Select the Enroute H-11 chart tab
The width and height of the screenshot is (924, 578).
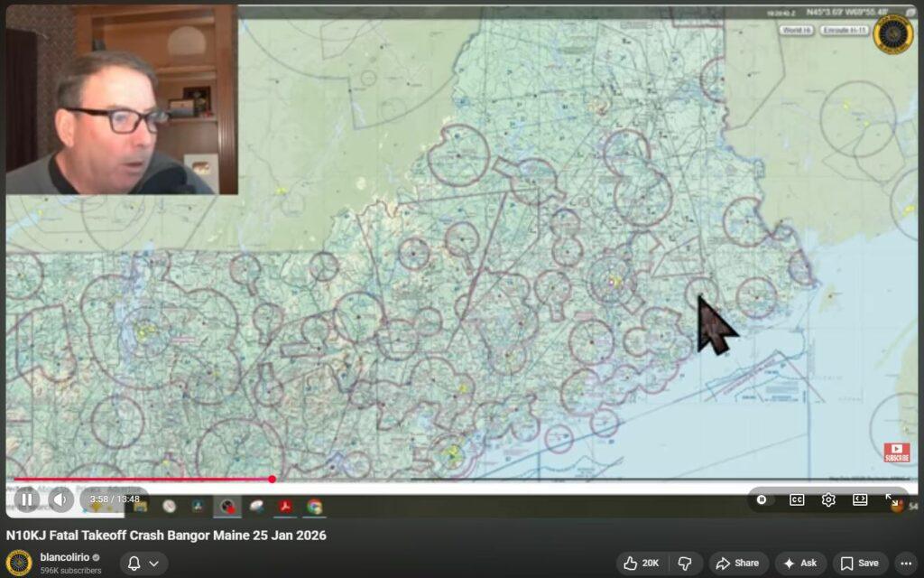(845, 30)
